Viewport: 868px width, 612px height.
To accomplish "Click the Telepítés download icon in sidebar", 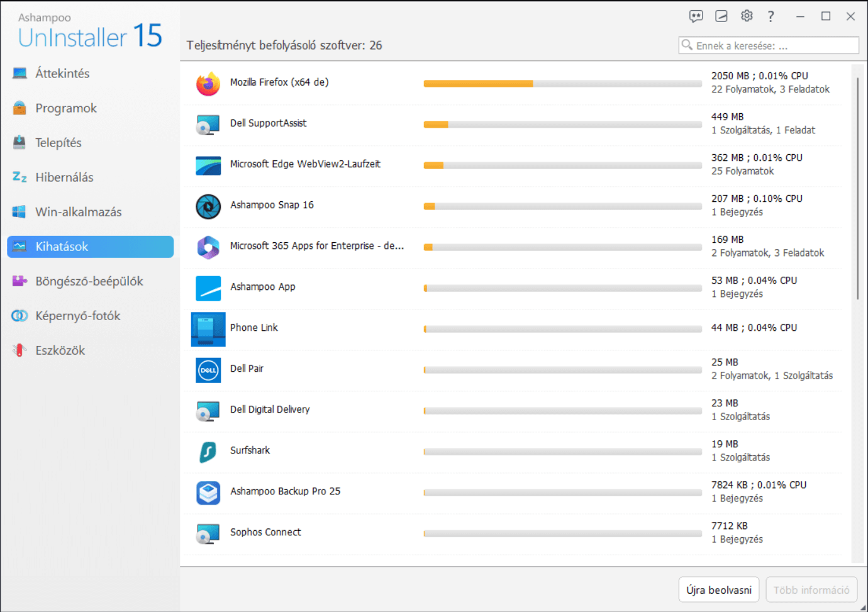I will [20, 143].
